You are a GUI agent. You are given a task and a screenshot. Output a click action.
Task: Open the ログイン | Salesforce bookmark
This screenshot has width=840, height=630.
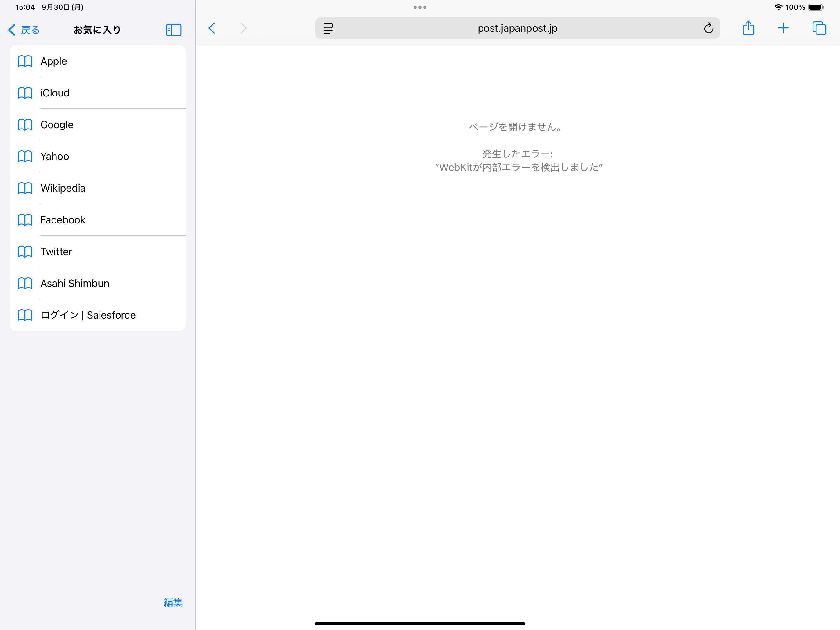click(98, 315)
